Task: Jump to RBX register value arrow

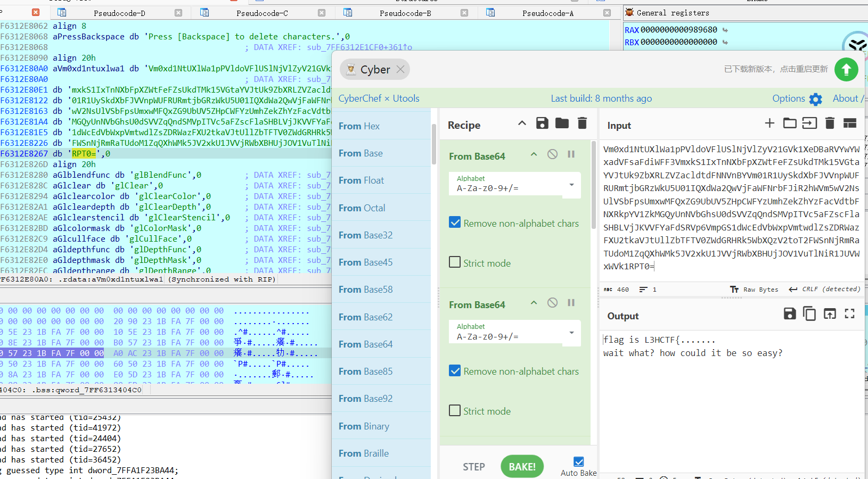Action: [x=725, y=42]
